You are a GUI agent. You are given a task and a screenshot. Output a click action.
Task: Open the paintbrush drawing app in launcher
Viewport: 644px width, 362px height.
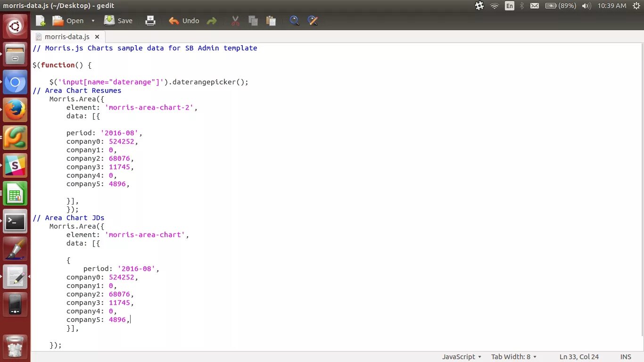pyautogui.click(x=15, y=249)
